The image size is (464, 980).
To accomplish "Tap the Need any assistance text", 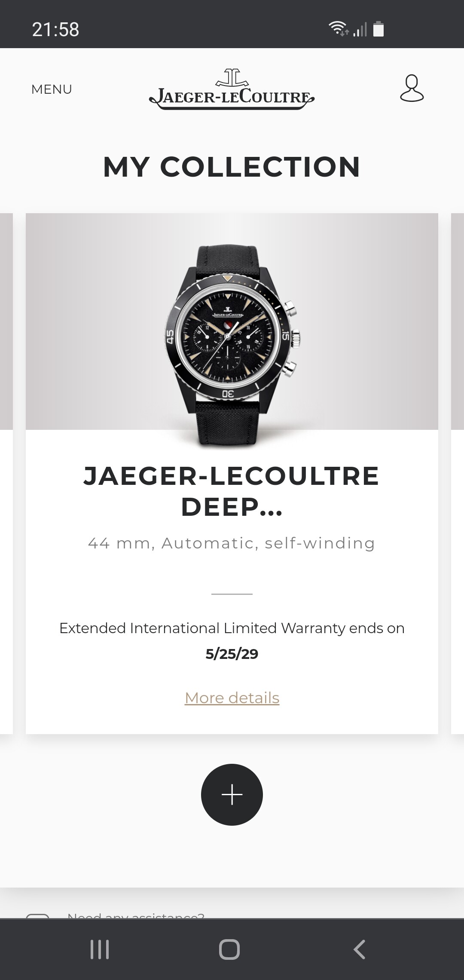I will (x=136, y=915).
